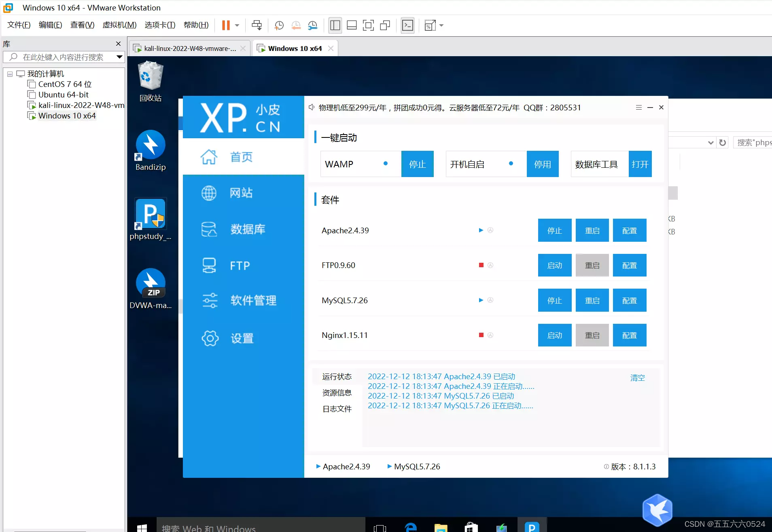Open the stretch guest display icon
Screen dimensions: 772x532
click(x=430, y=25)
